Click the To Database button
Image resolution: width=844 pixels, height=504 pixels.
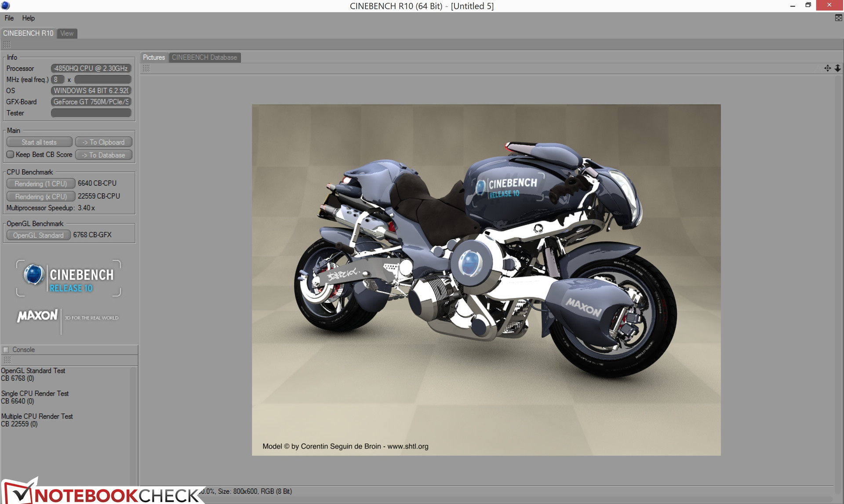coord(104,155)
